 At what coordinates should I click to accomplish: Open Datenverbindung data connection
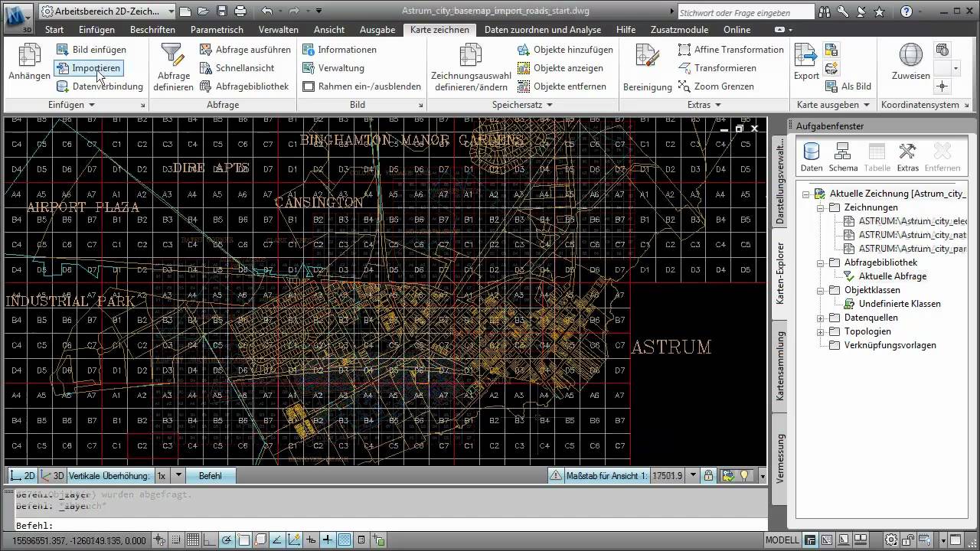point(100,86)
